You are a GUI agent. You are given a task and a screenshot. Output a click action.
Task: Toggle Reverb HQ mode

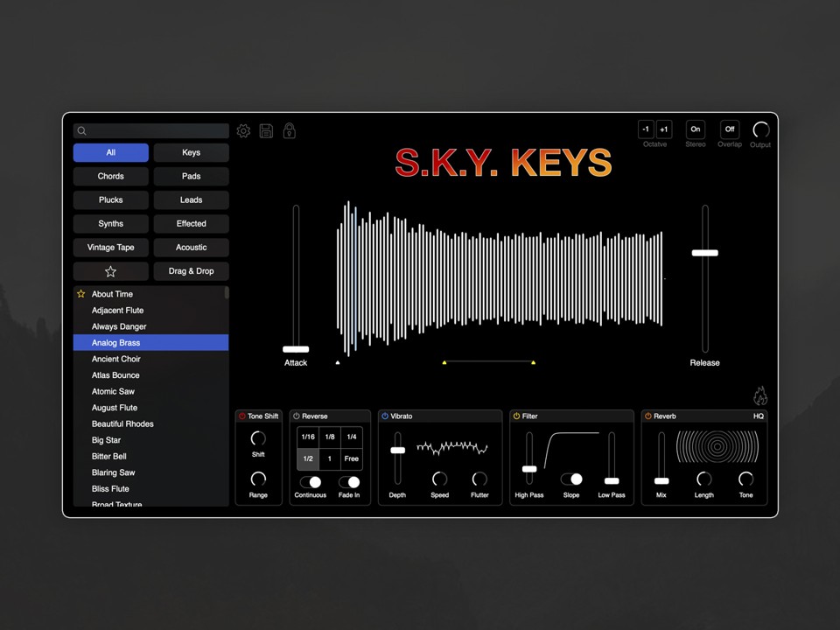tap(759, 416)
